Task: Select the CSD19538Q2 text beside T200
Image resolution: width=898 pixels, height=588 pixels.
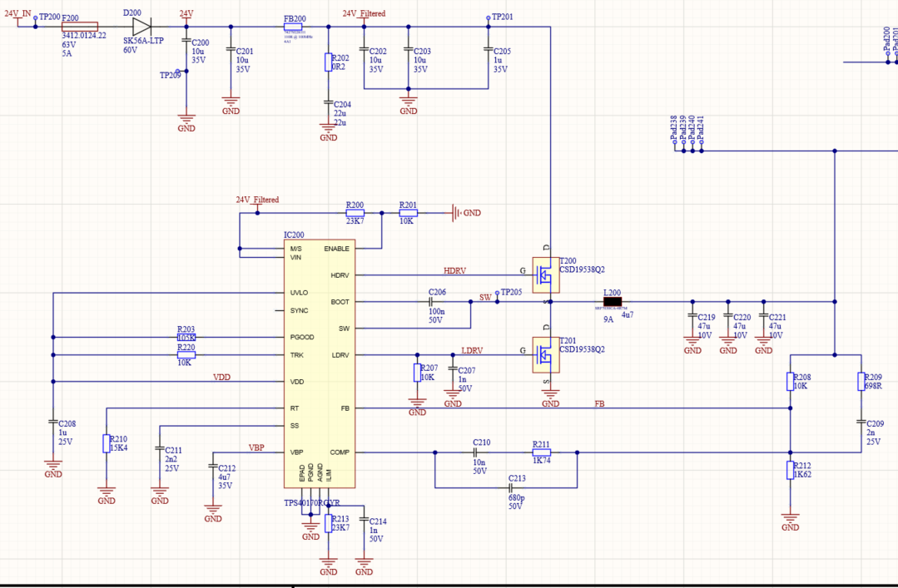Action: [x=582, y=269]
